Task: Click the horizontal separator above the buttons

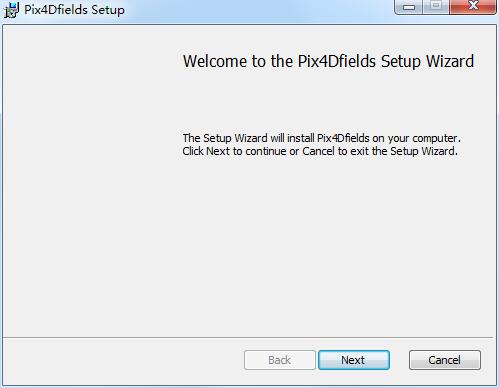Action: [x=248, y=338]
